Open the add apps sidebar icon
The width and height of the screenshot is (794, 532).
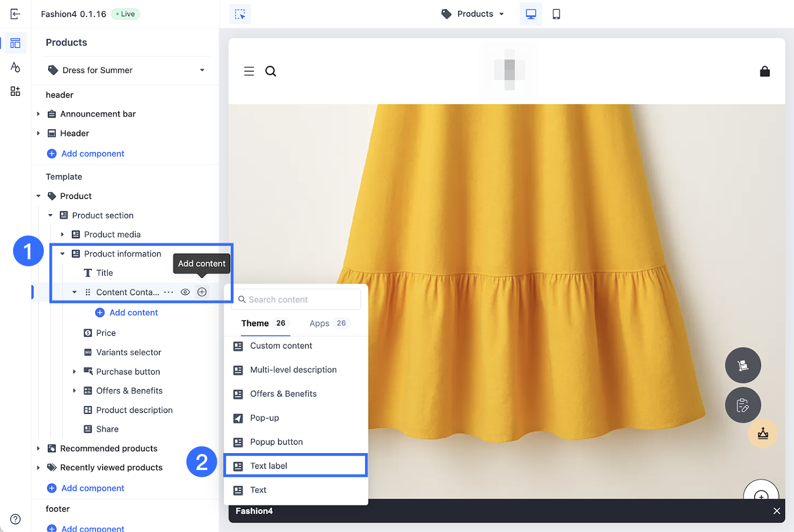[x=15, y=91]
